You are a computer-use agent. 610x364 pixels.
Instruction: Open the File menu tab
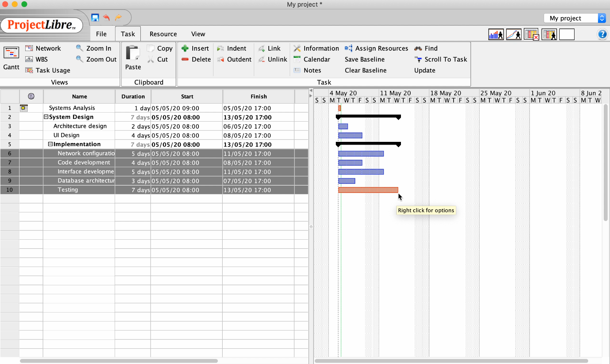click(x=101, y=34)
